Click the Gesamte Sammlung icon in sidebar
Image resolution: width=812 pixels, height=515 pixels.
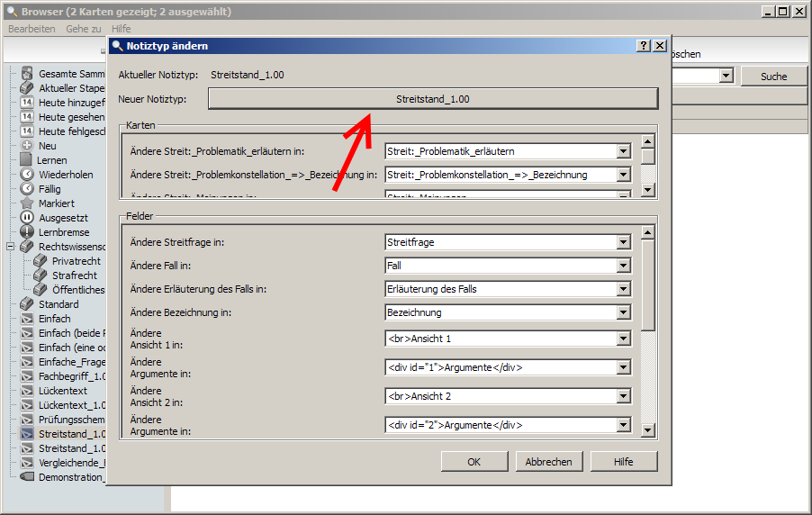coord(27,74)
